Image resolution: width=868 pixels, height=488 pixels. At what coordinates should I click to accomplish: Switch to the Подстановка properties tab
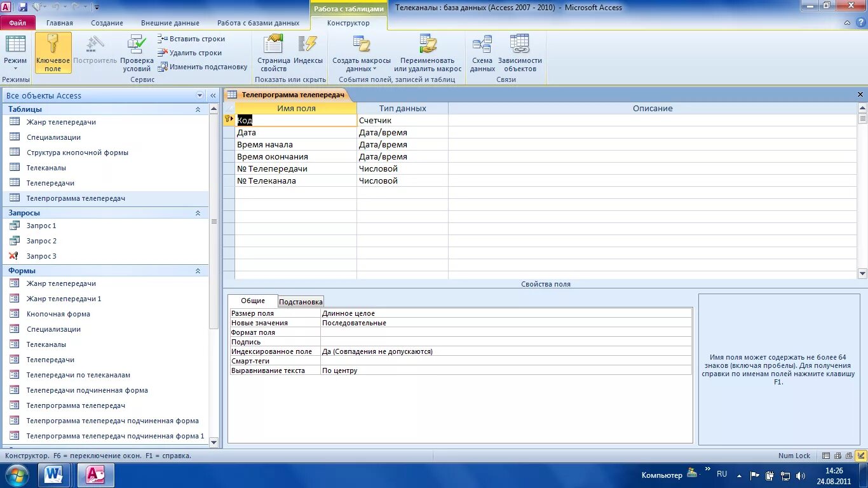[x=301, y=302]
